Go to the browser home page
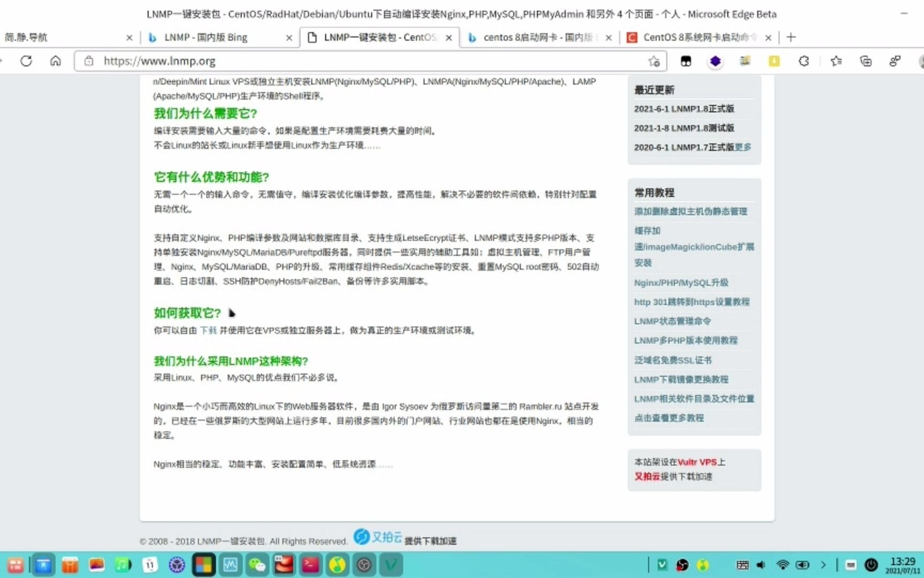The width and height of the screenshot is (924, 578). coord(56,61)
